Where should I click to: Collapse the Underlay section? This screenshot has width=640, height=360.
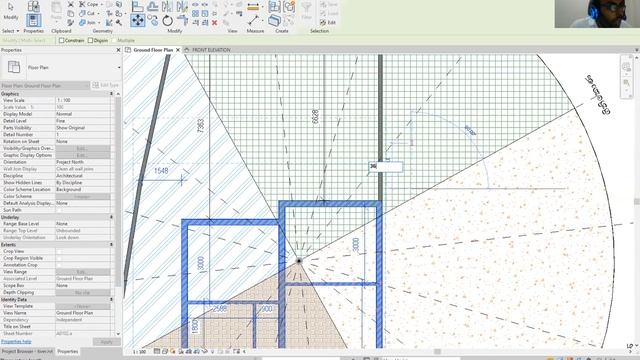[111, 217]
